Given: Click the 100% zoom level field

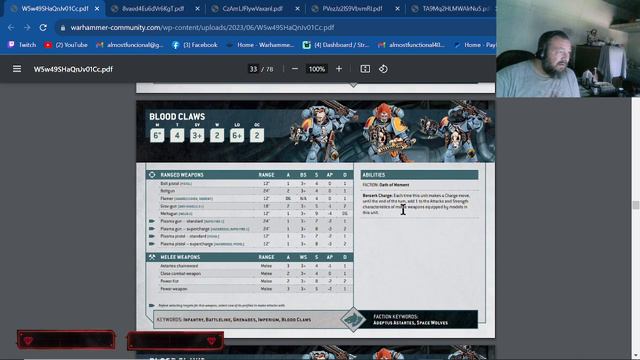Looking at the screenshot, I should click(317, 69).
